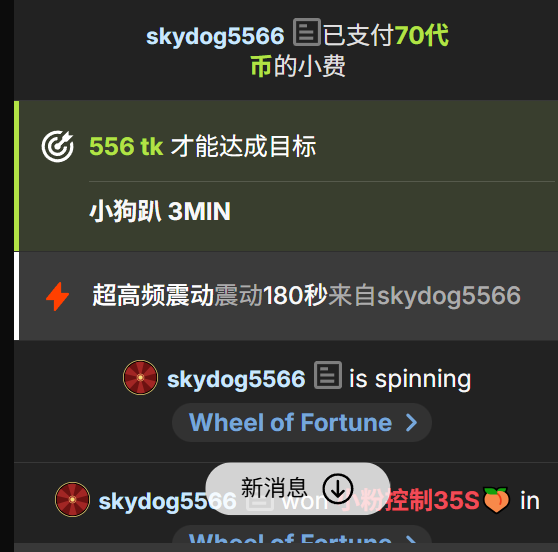Expand the Wheel of Fortune chevron arrow
558x552 pixels.
[411, 422]
